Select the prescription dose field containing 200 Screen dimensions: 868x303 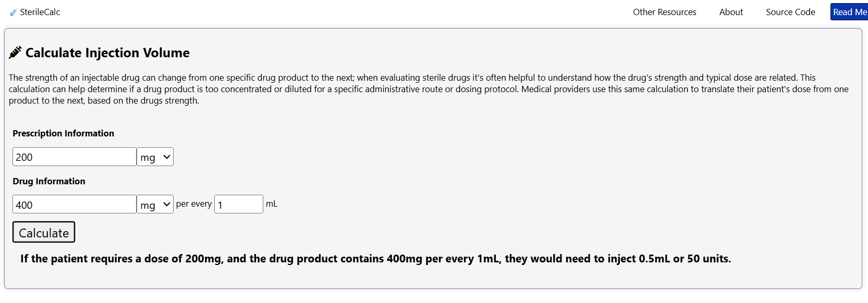point(74,157)
